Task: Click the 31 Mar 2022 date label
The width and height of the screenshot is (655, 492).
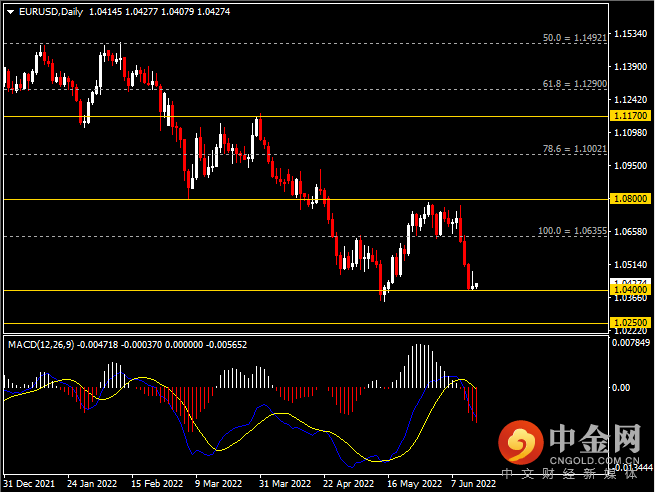Action: [x=285, y=484]
